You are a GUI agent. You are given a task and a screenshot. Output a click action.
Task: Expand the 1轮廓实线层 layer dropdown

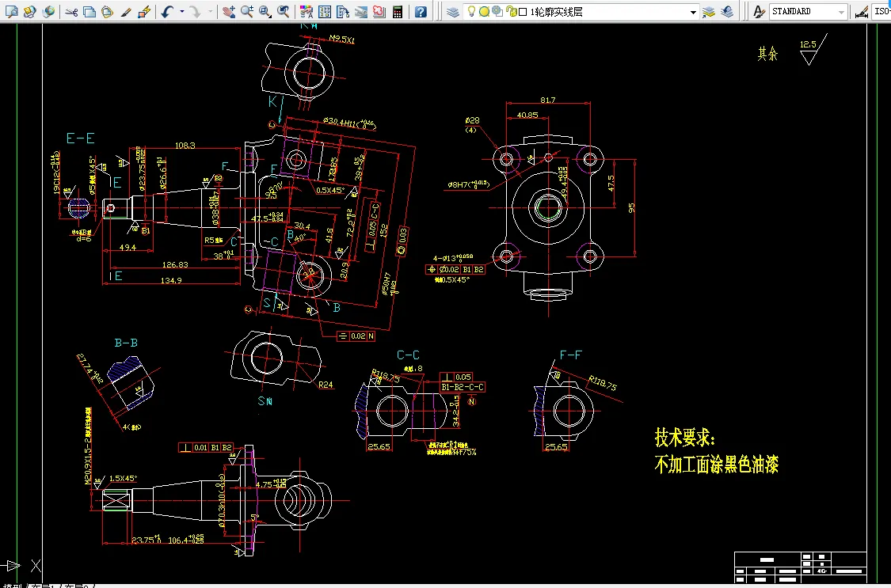pos(693,12)
